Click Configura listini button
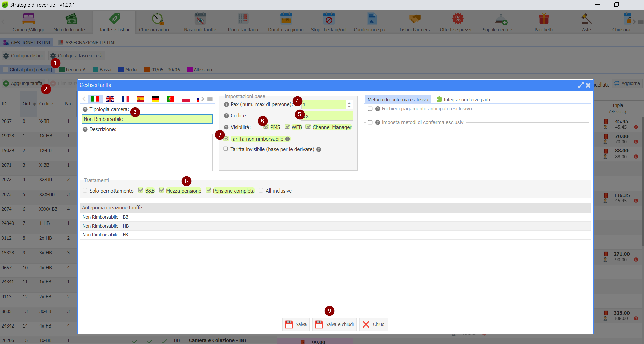Image resolution: width=644 pixels, height=344 pixels. click(23, 56)
